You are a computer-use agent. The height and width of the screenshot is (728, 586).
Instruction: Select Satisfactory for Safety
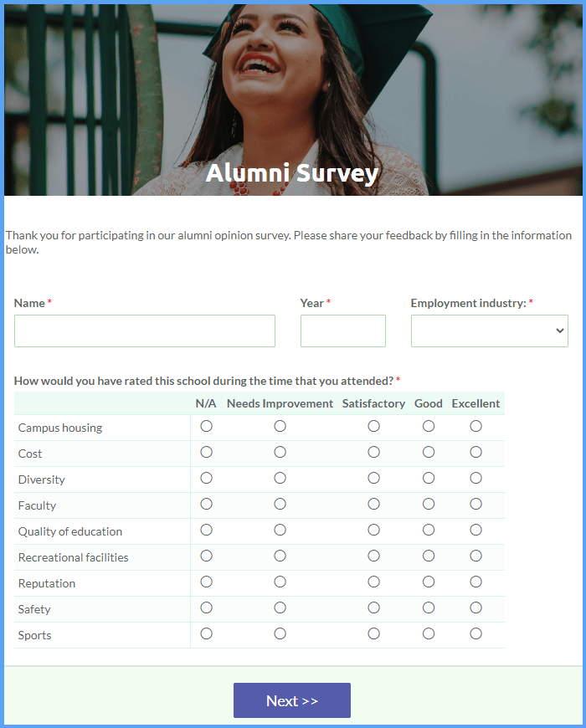pyautogui.click(x=373, y=608)
